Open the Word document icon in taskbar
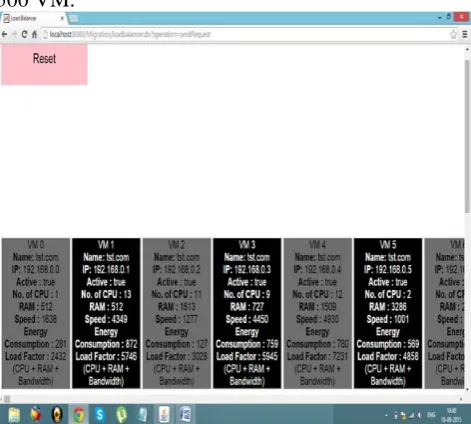 pyautogui.click(x=185, y=415)
